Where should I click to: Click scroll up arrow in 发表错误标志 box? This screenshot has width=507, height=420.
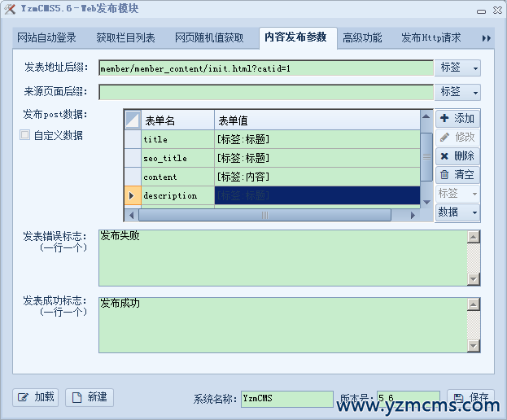pyautogui.click(x=474, y=237)
